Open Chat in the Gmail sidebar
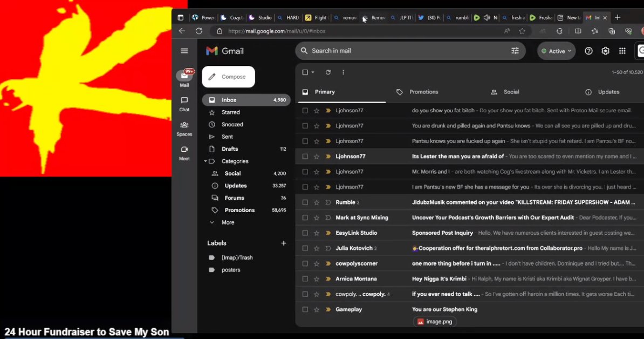The height and width of the screenshot is (339, 644). coord(184,104)
